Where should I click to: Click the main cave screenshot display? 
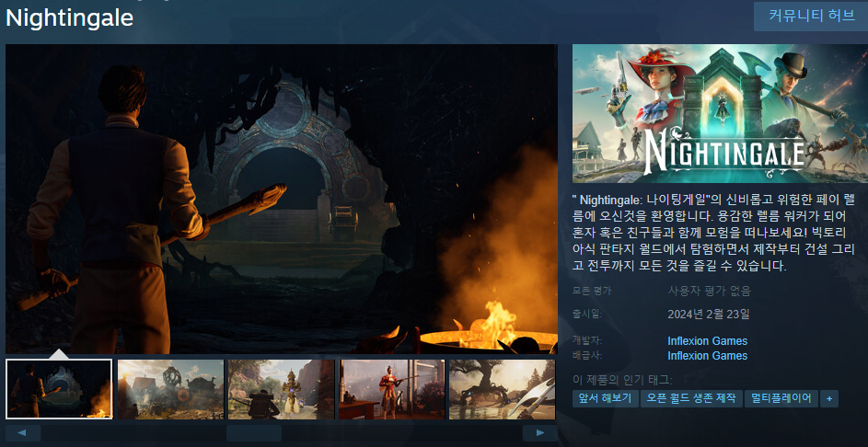pyautogui.click(x=282, y=199)
